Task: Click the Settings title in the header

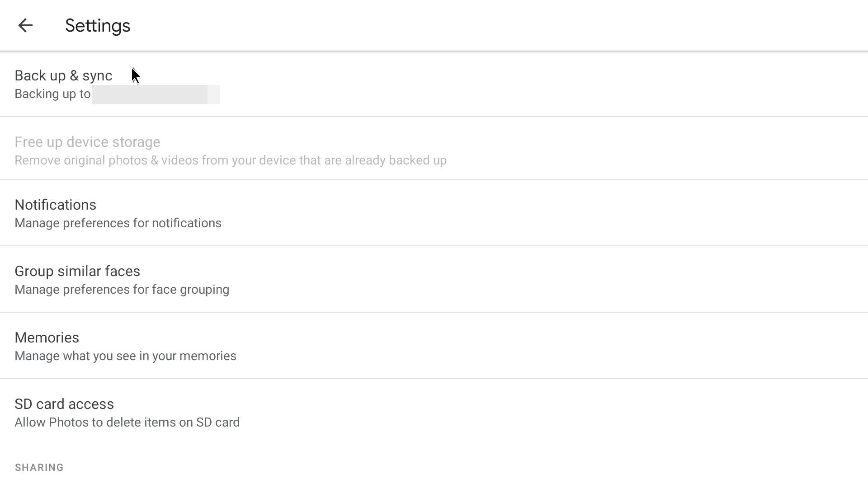Action: (98, 25)
